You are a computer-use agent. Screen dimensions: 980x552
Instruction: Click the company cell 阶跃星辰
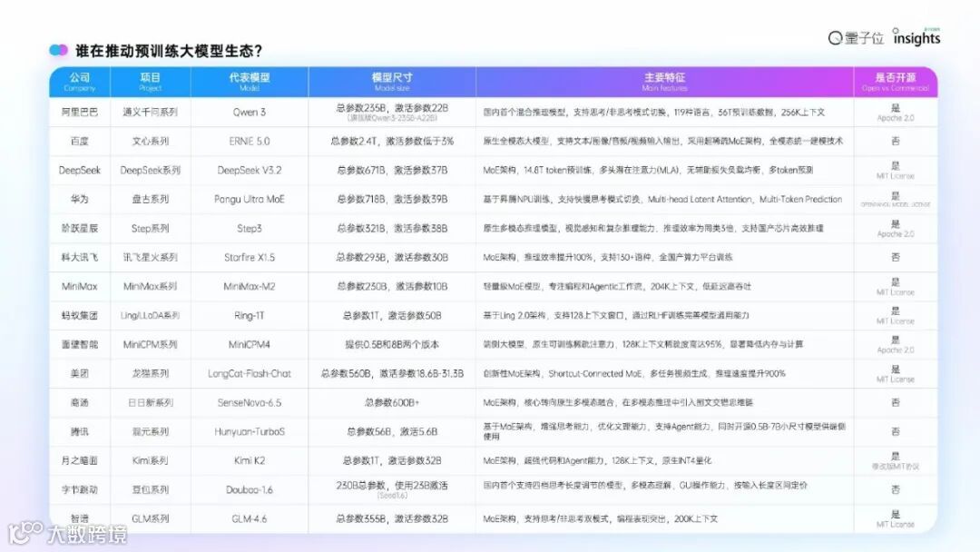click(x=79, y=228)
